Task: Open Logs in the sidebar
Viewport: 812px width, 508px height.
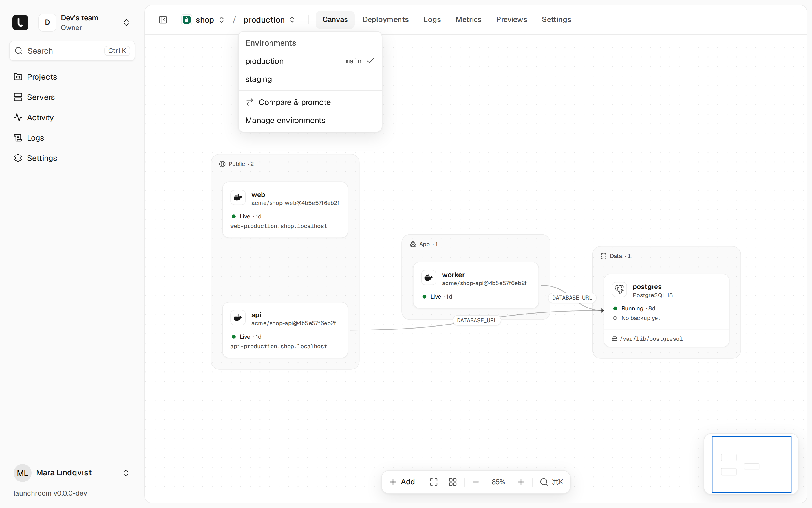Action: point(72,138)
